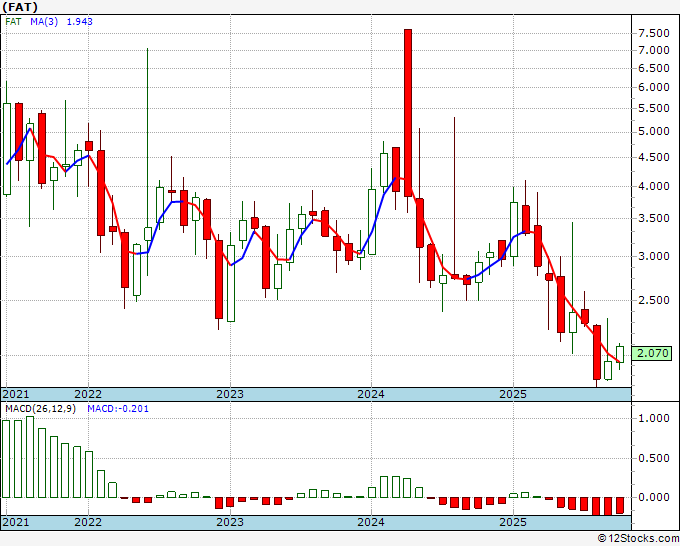Click the MACD axis label 0.000
The image size is (680, 546).
pyautogui.click(x=654, y=497)
